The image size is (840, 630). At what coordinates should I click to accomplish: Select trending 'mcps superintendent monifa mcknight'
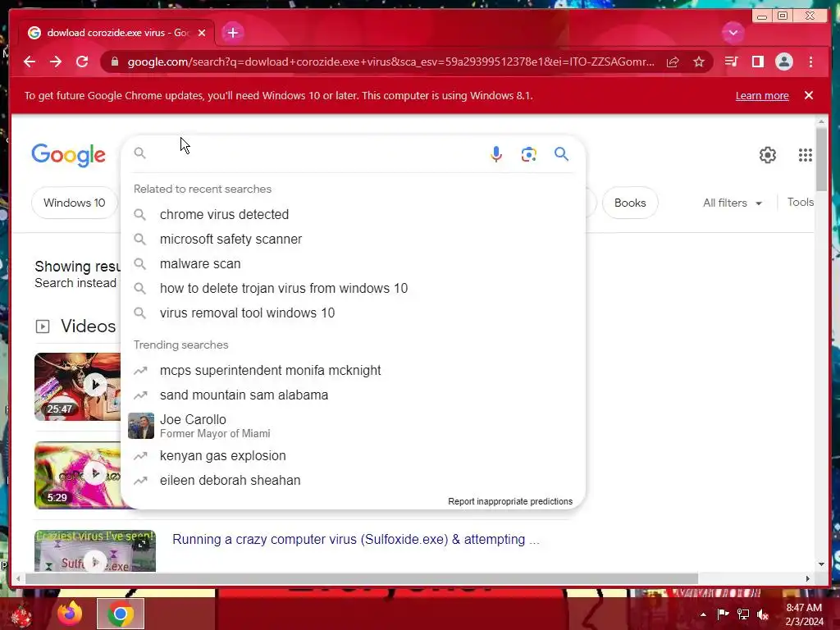(x=354, y=370)
